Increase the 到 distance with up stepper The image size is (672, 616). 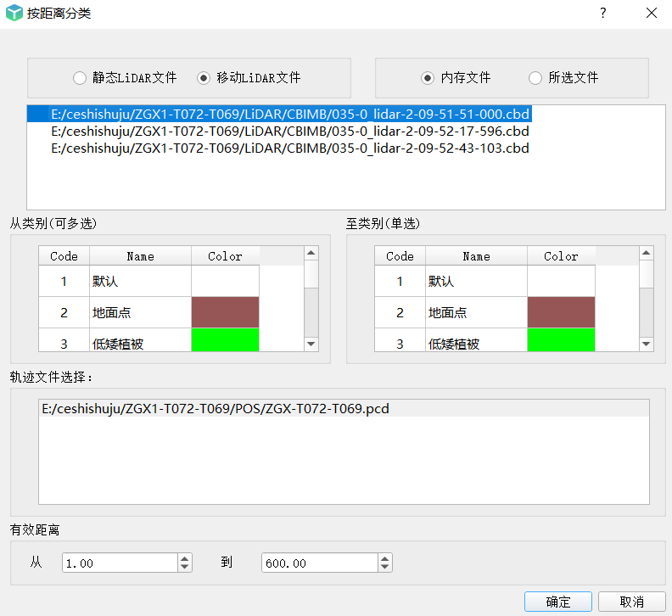385,558
